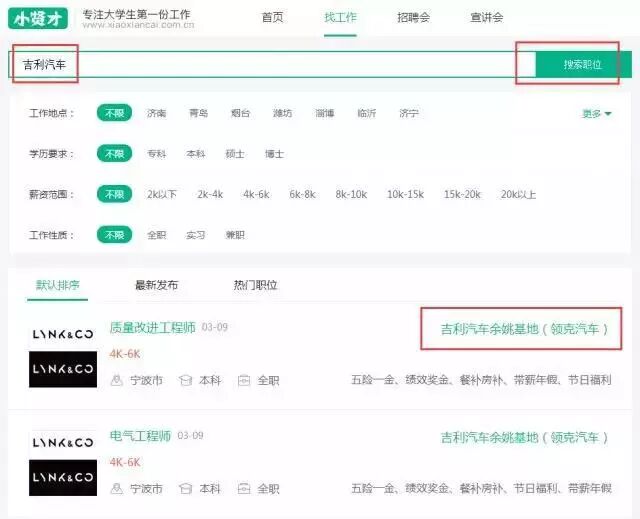The image size is (640, 519).
Task: Filter education by 博士
Action: pyautogui.click(x=274, y=154)
